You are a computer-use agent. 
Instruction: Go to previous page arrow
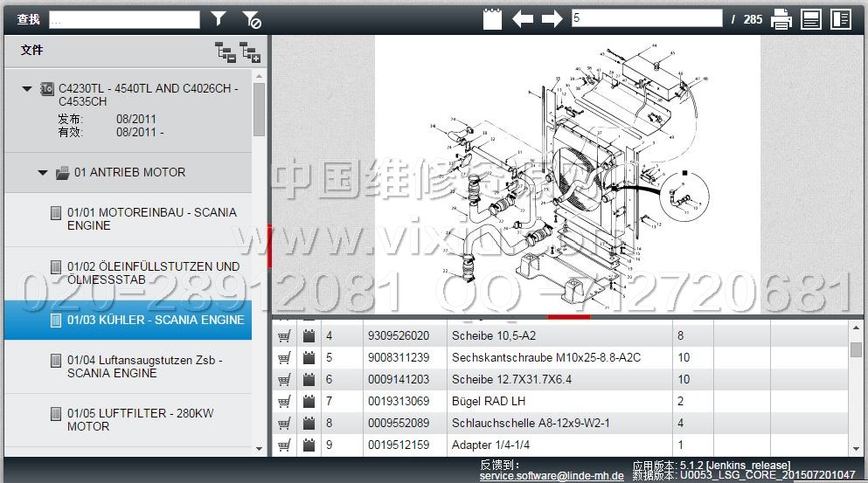tap(523, 18)
